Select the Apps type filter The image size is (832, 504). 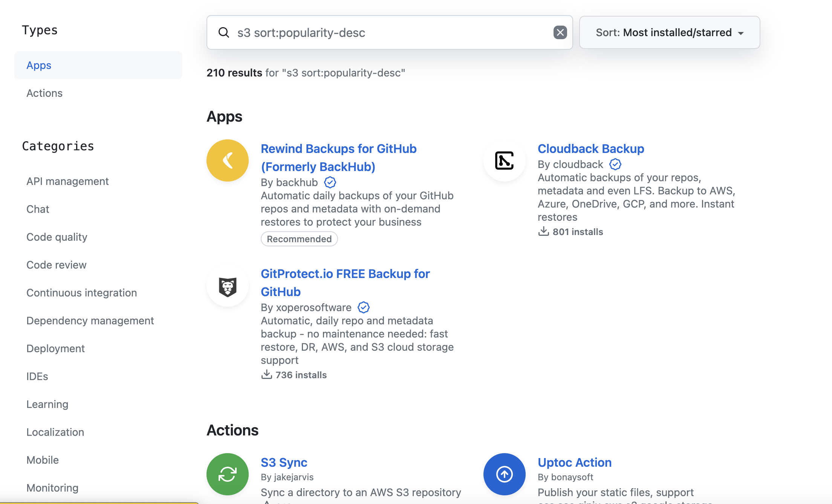coord(98,65)
